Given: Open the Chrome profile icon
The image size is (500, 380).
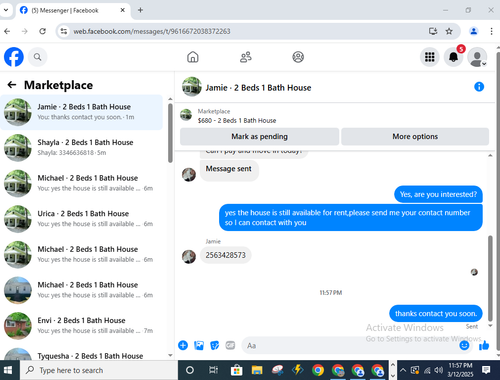Looking at the screenshot, I should pos(473,31).
